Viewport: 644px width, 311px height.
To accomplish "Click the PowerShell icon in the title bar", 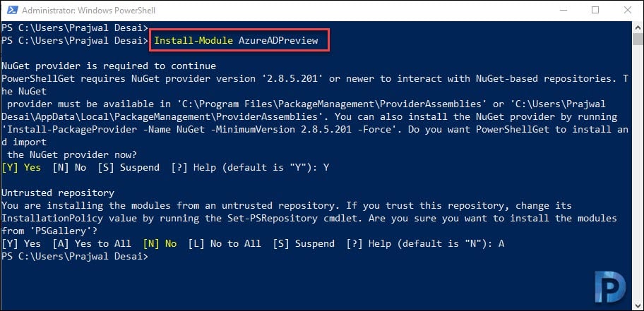I will [11, 11].
